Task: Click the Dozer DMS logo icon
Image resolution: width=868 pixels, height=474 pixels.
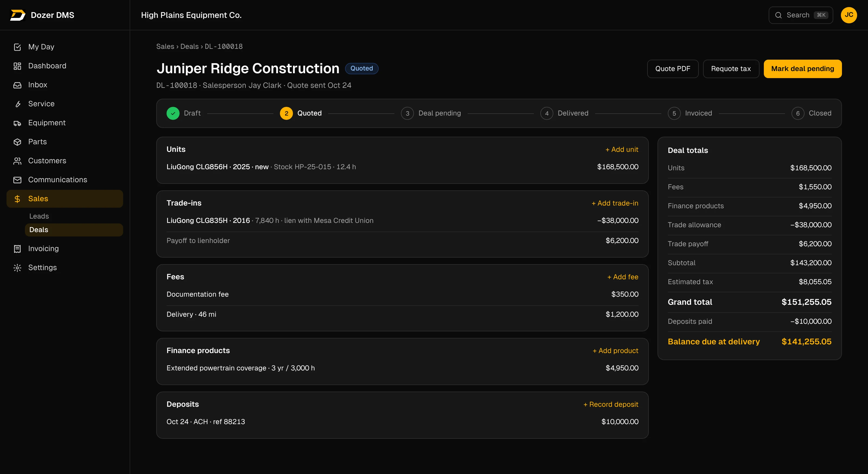Action: point(18,15)
